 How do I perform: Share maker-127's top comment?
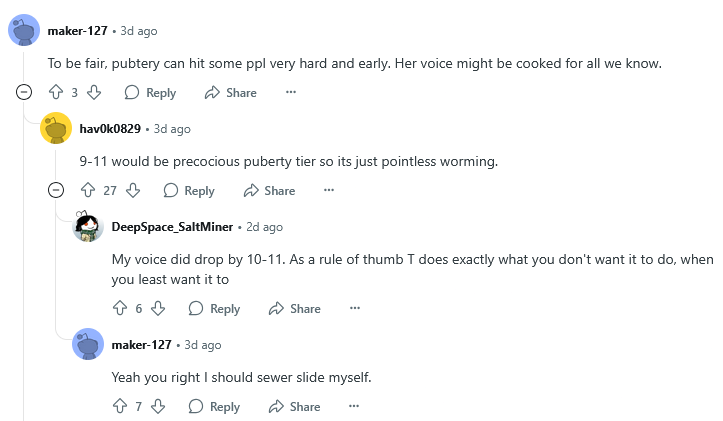(230, 93)
